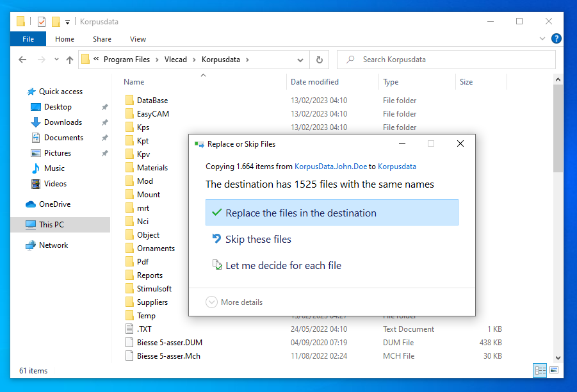Select the Biesse 5-asser.Mch file
The width and height of the screenshot is (577, 392).
[168, 356]
